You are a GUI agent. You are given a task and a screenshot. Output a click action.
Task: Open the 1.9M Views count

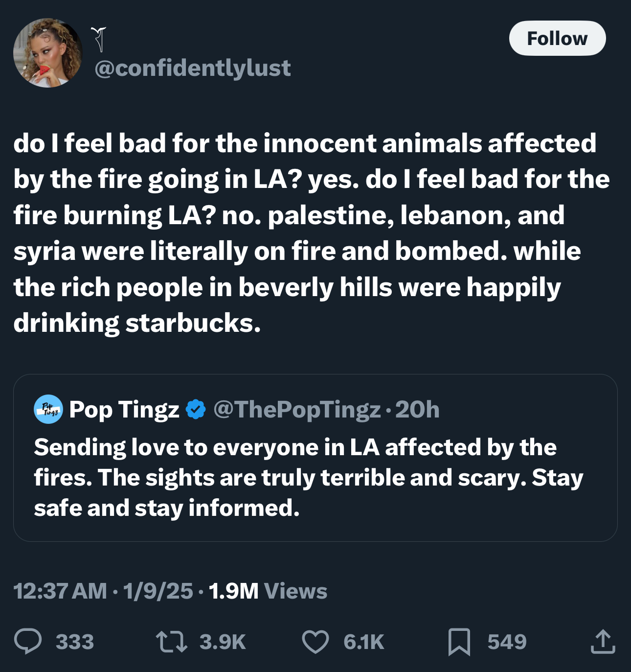[268, 591]
